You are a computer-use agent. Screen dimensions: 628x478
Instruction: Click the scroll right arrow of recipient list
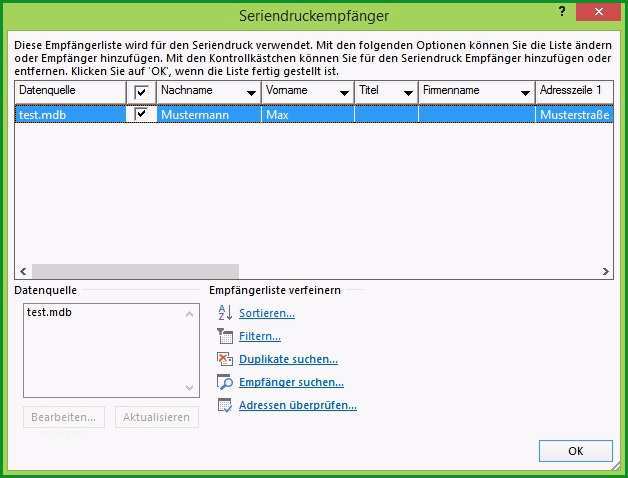pyautogui.click(x=605, y=271)
